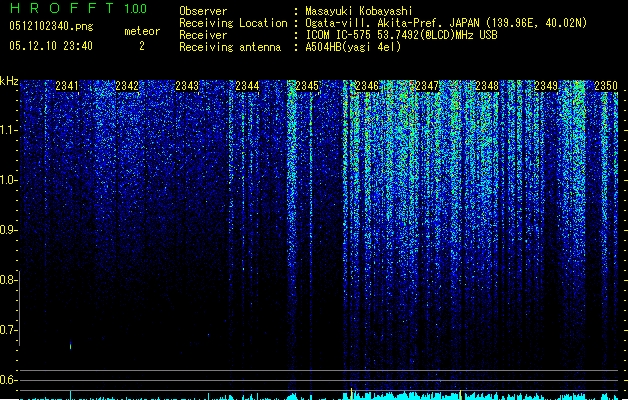Click time marker 2344 on spectrogram

pos(247,86)
